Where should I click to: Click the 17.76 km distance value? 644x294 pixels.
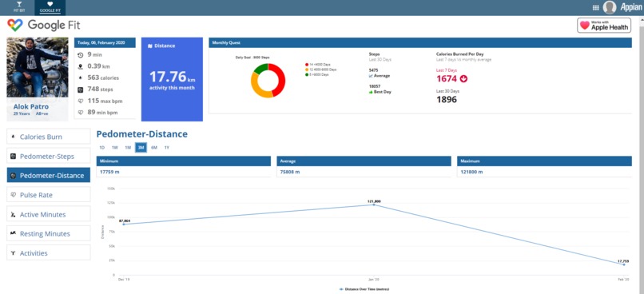[x=172, y=77]
